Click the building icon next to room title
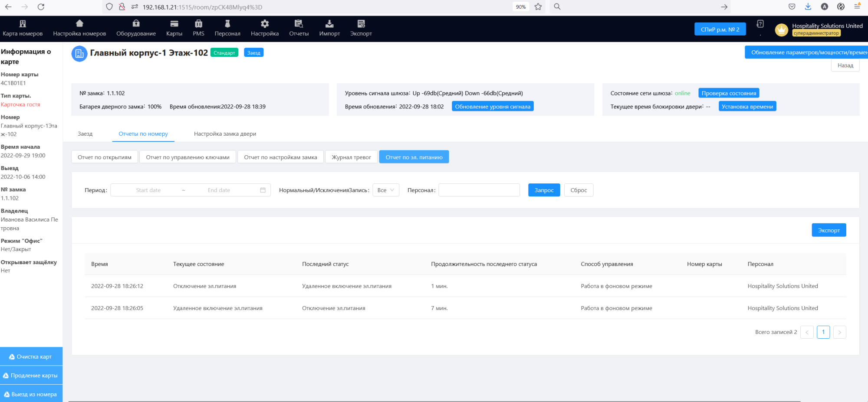Viewport: 868px width, 402px height. pyautogui.click(x=79, y=53)
